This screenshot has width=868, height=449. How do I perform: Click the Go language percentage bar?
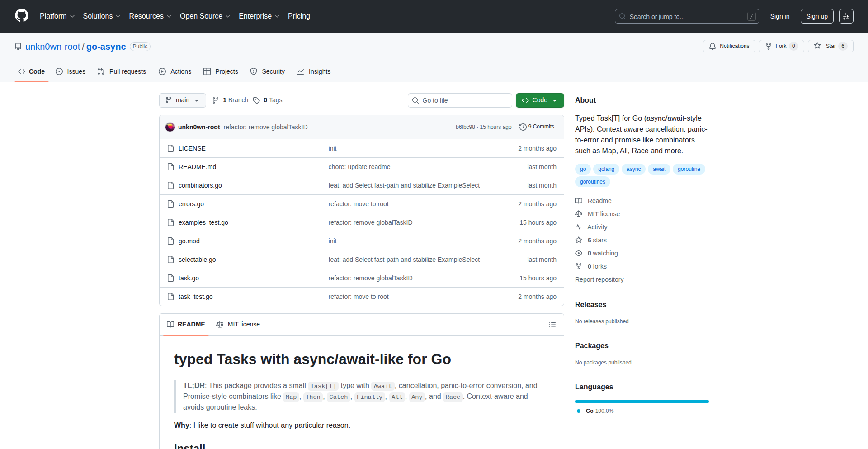(x=642, y=401)
